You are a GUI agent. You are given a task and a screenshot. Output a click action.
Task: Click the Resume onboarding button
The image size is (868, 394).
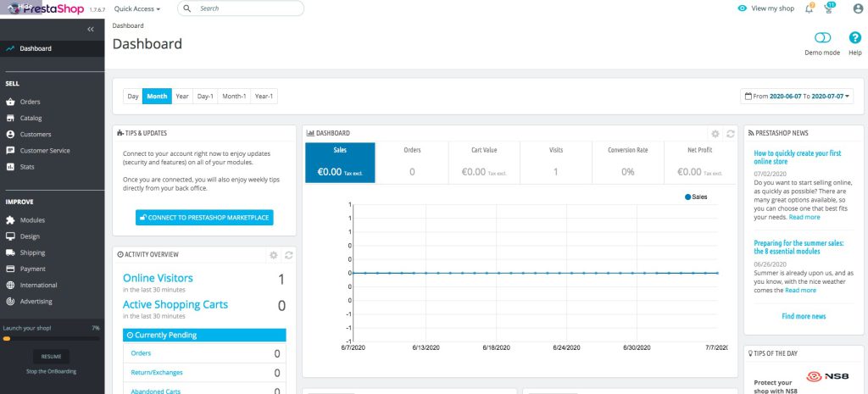coord(51,357)
